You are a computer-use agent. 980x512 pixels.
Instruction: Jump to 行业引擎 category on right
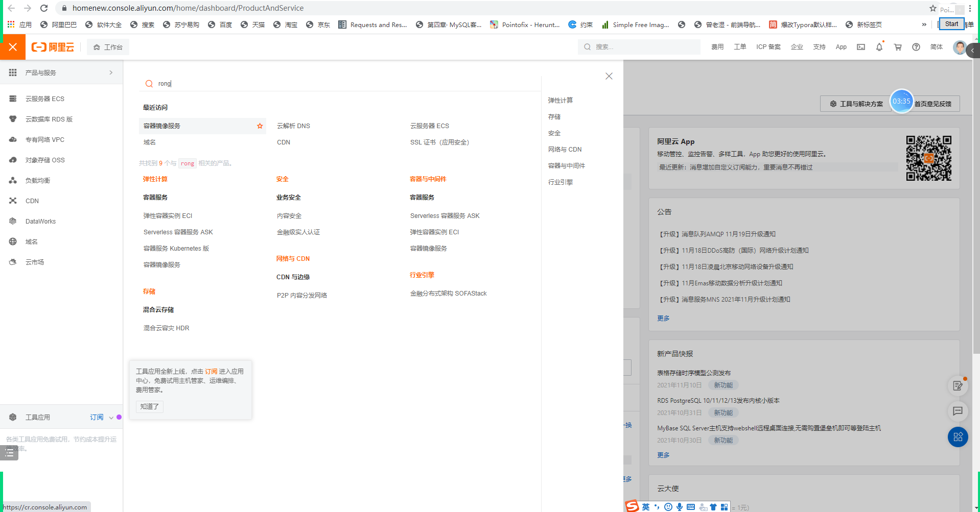(561, 182)
